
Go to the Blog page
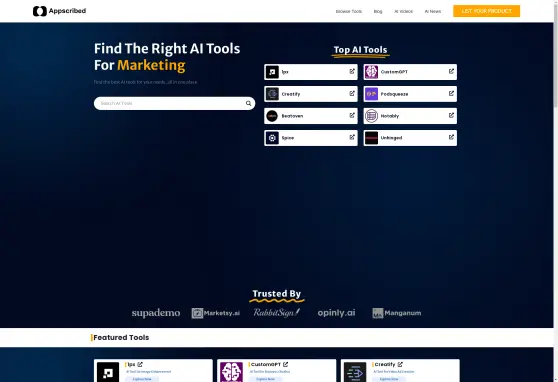click(378, 11)
